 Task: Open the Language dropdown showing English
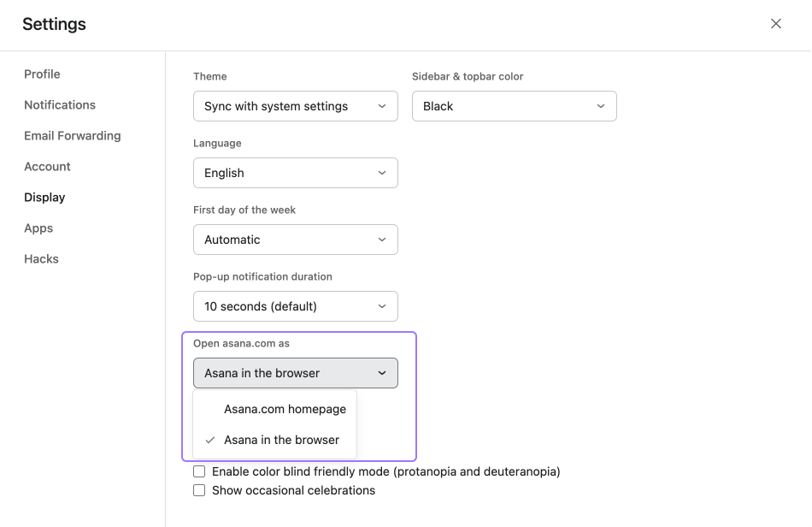click(295, 173)
